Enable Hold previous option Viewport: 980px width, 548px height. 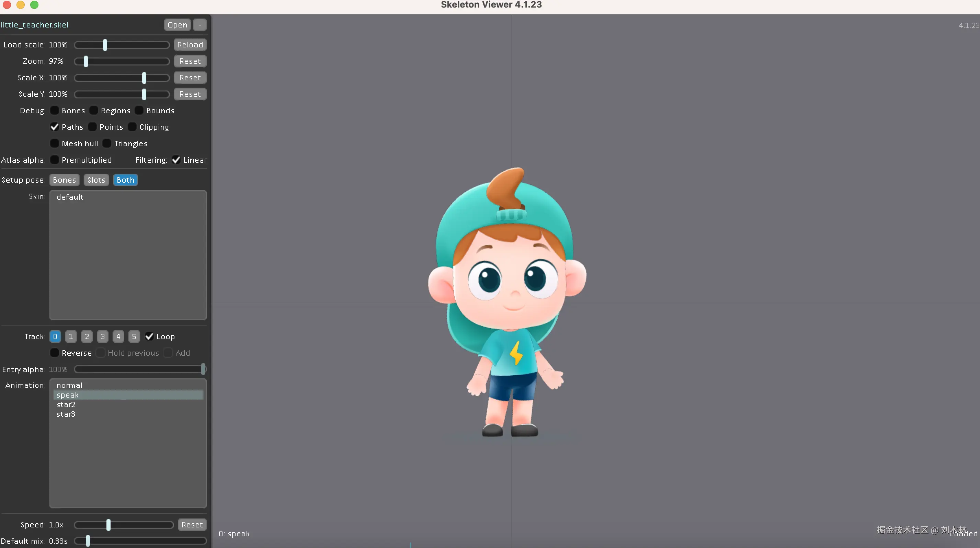(x=101, y=353)
